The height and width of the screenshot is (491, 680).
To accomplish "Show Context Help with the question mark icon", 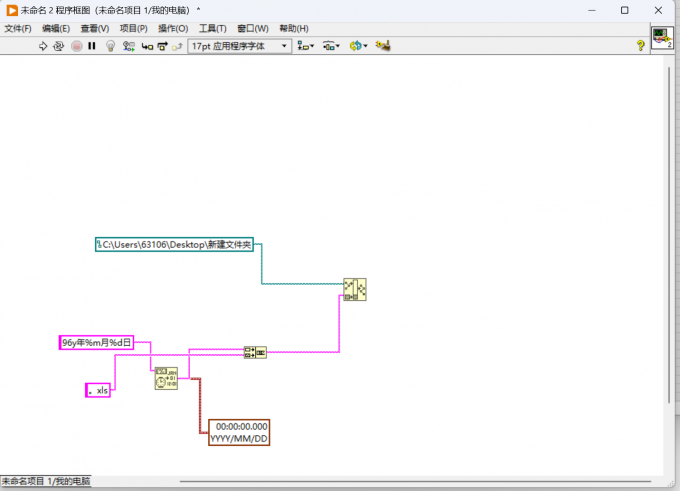I will click(x=640, y=46).
